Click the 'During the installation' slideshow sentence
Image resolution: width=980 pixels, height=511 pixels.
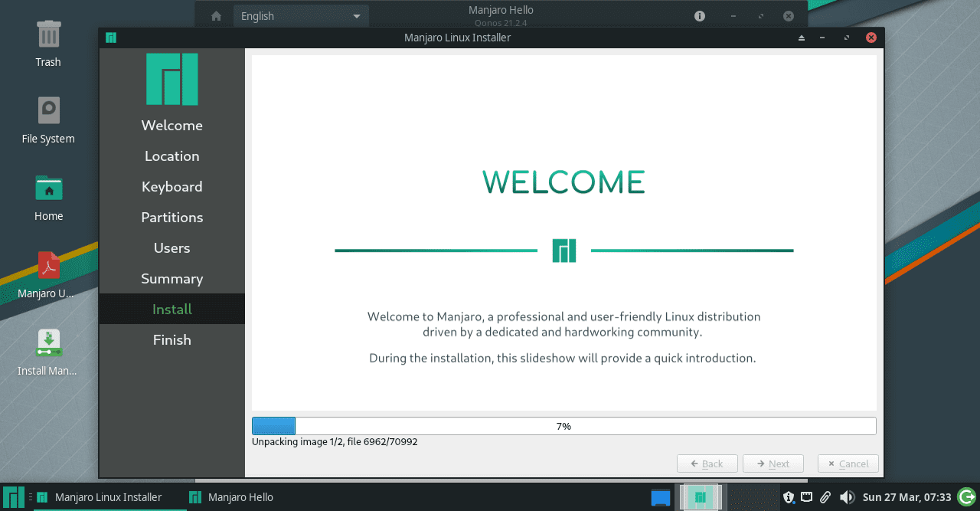(563, 358)
